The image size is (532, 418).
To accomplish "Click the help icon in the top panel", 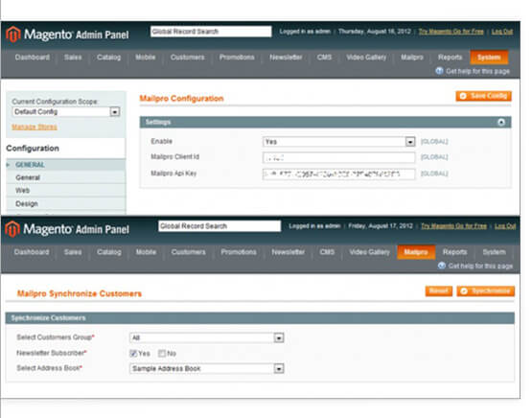I will 439,71.
